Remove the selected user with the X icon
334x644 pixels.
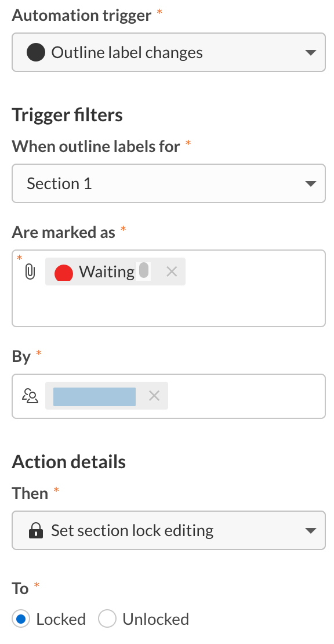[154, 396]
